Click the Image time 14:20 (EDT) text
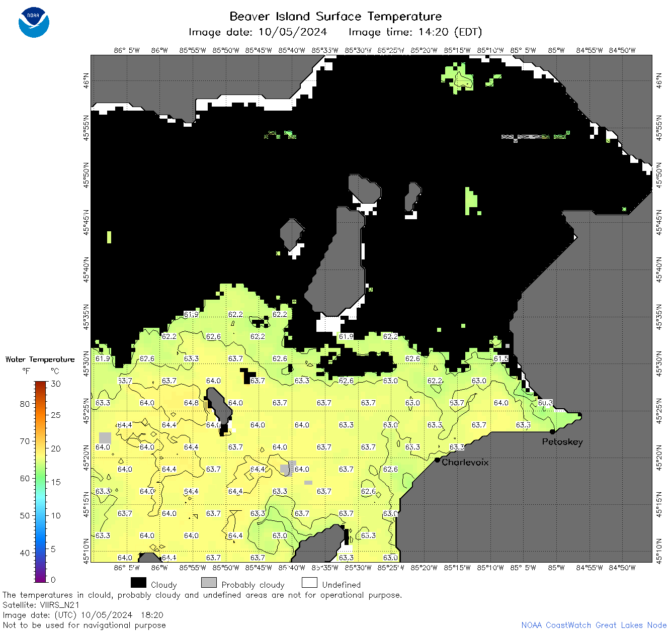Image resolution: width=672 pixels, height=633 pixels. click(415, 32)
